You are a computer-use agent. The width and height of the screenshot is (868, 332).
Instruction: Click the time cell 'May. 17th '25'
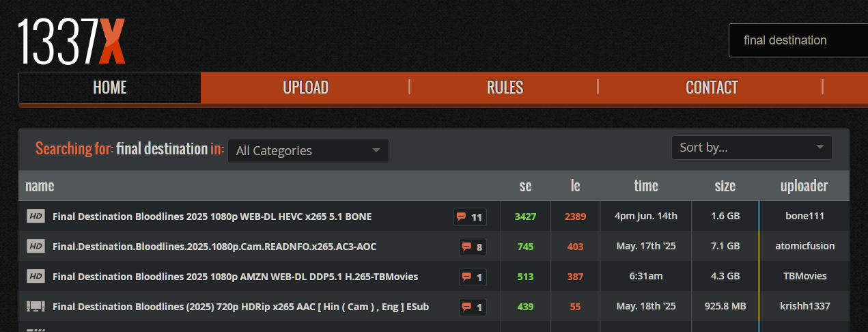point(646,246)
